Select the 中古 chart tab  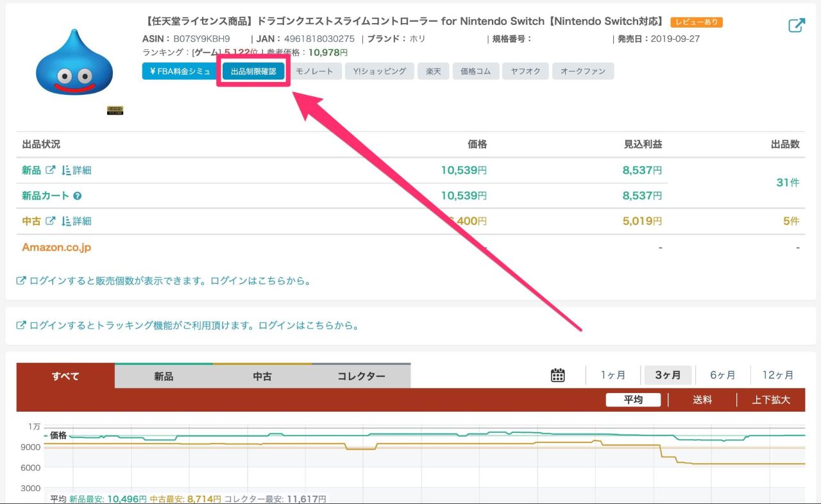point(262,376)
